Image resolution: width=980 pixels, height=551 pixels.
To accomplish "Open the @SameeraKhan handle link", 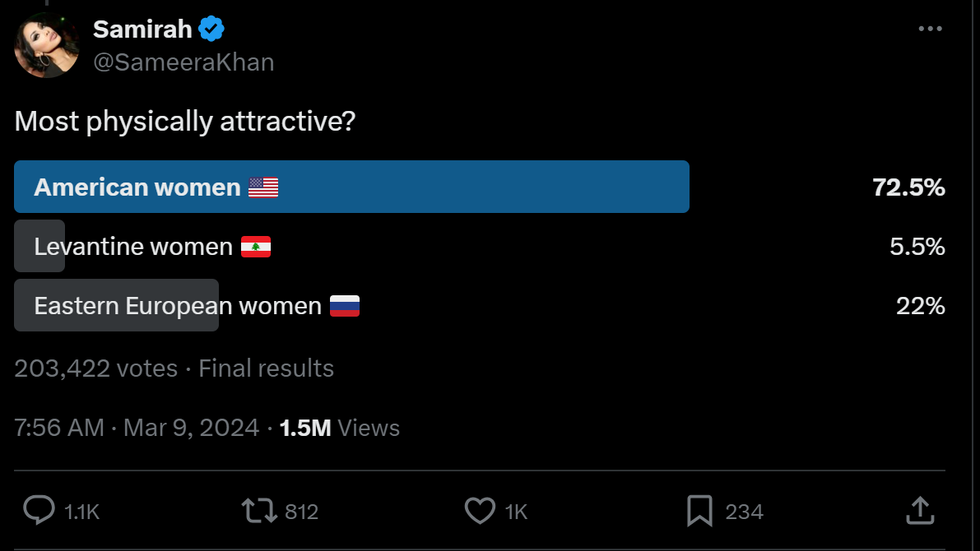I will coord(183,62).
